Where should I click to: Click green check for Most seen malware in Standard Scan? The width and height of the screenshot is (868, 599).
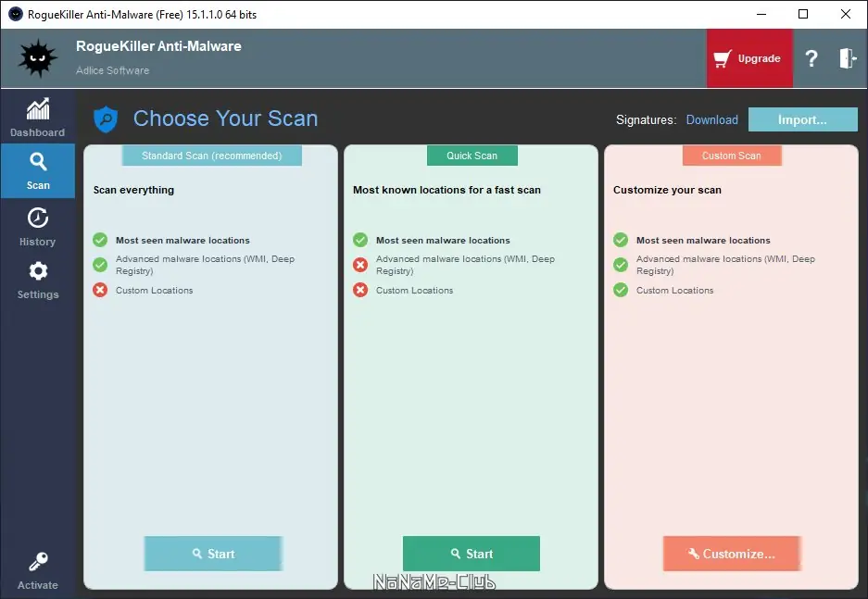pyautogui.click(x=100, y=240)
